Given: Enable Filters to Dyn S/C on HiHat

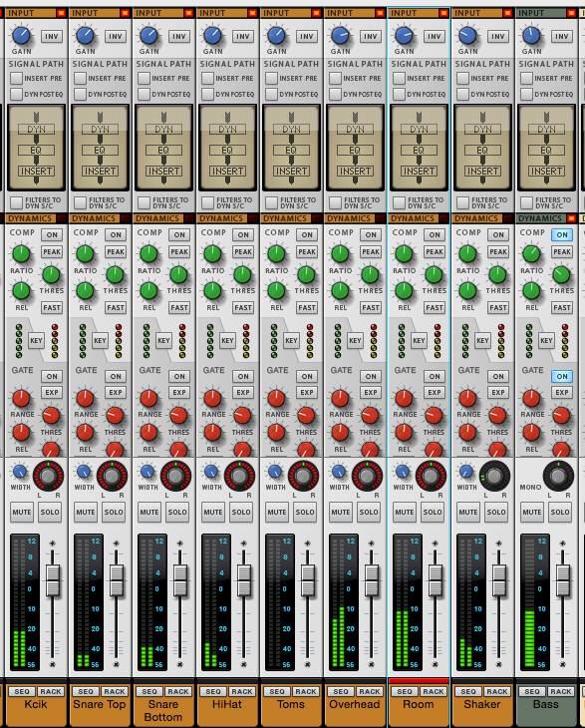Looking at the screenshot, I should pyautogui.click(x=208, y=202).
